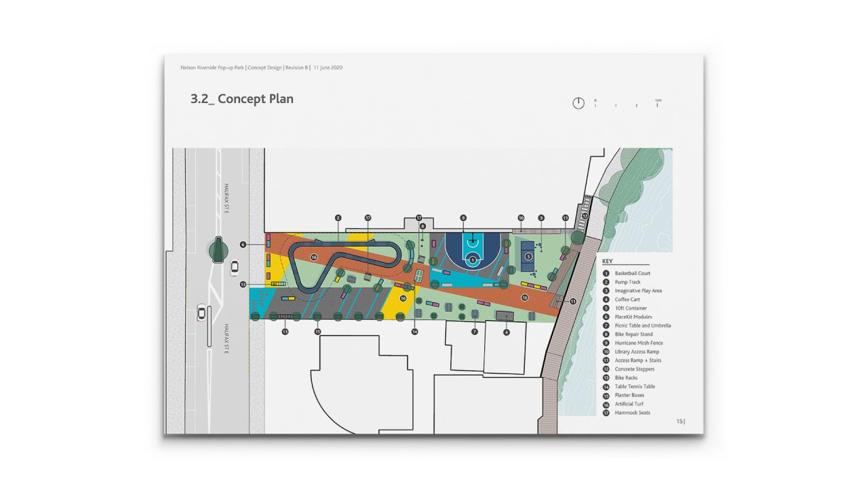The height and width of the screenshot is (488, 868).
Task: Click 'Planter Boxes' in the key
Action: [629, 395]
